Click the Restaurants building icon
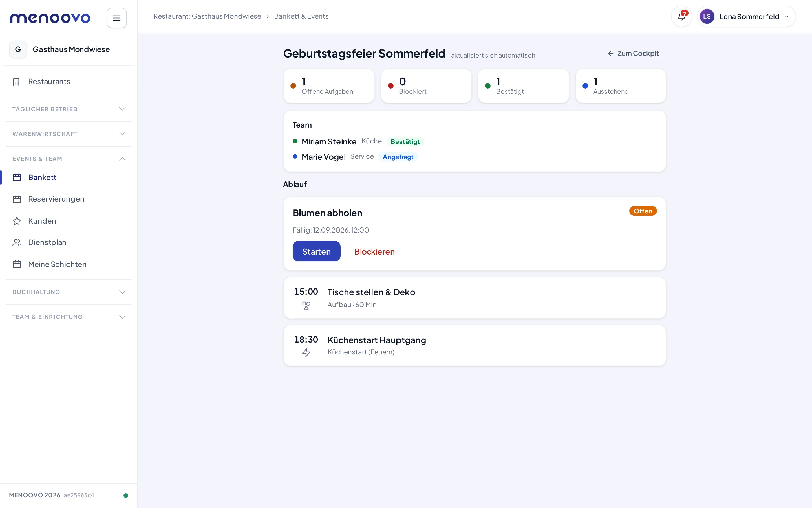Image resolution: width=812 pixels, height=508 pixels. click(x=16, y=82)
